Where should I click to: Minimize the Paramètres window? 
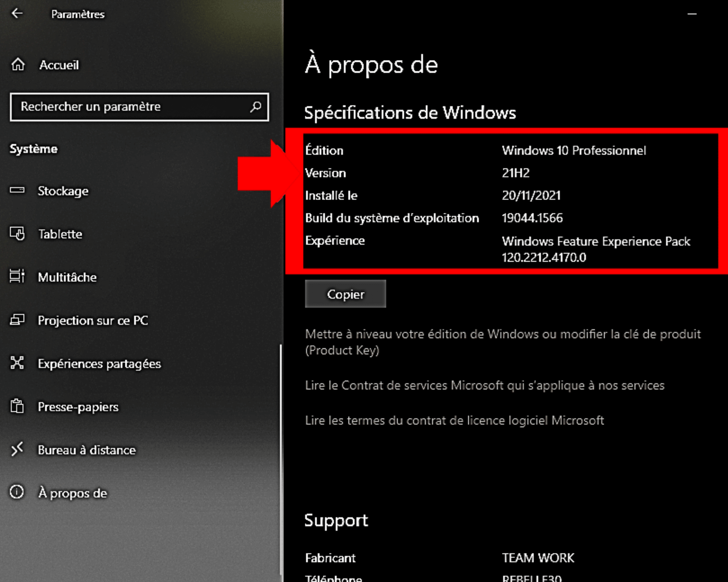tap(692, 14)
